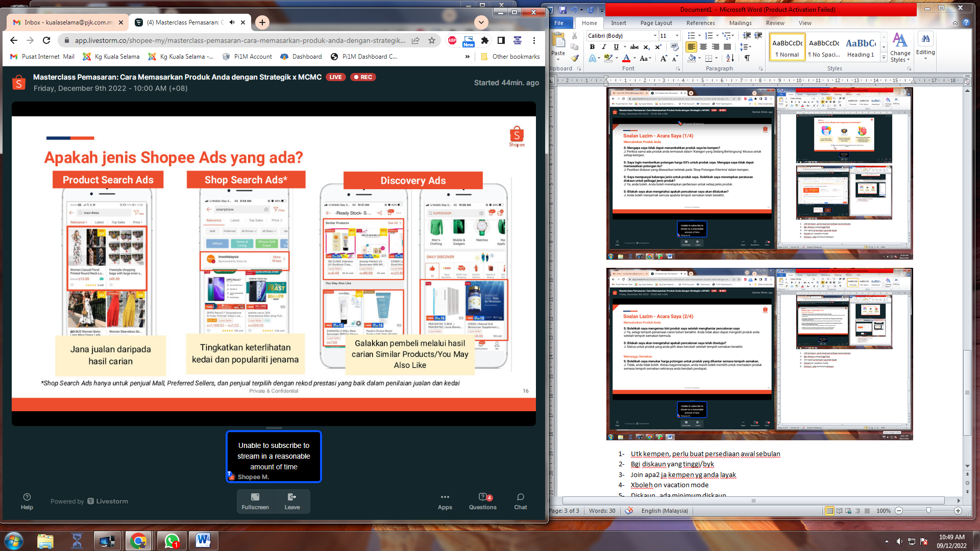
Task: Click Decrease Indent icon in Word
Action: 747,36
